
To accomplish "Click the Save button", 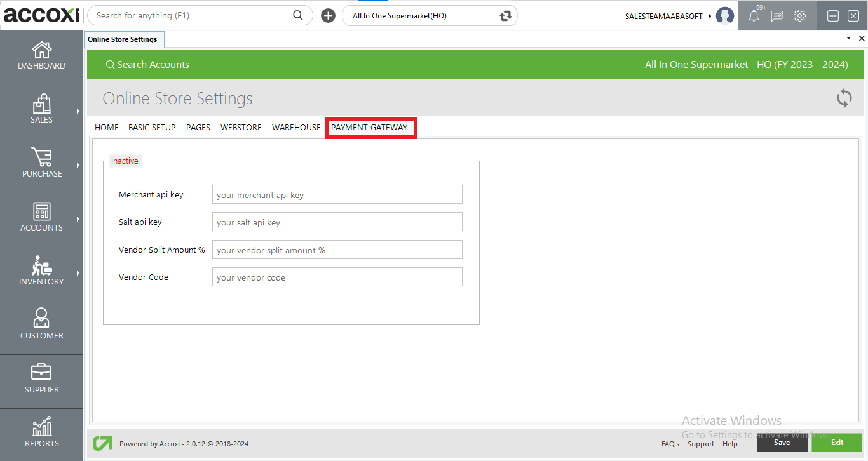I will (782, 443).
